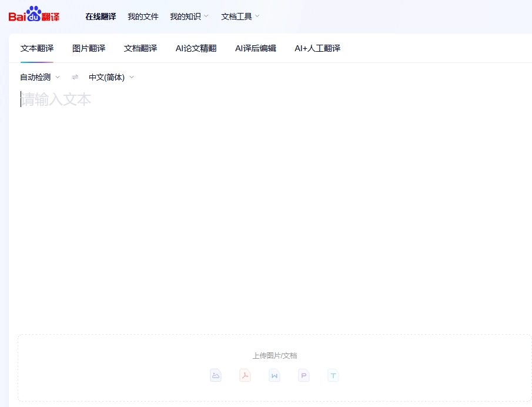Upload a text file icon

pyautogui.click(x=333, y=375)
